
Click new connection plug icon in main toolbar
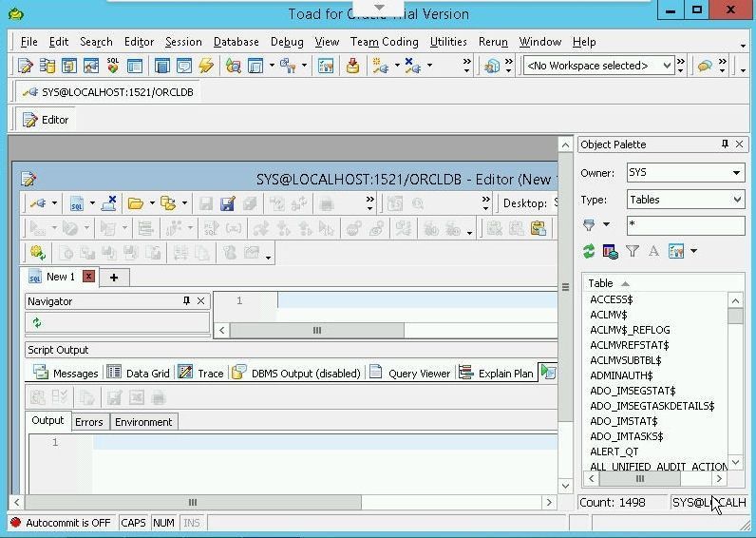381,66
